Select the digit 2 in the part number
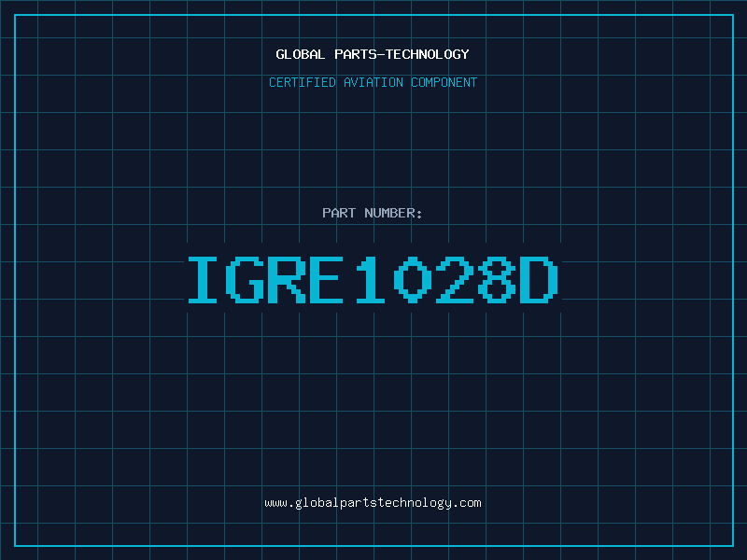 pos(455,280)
